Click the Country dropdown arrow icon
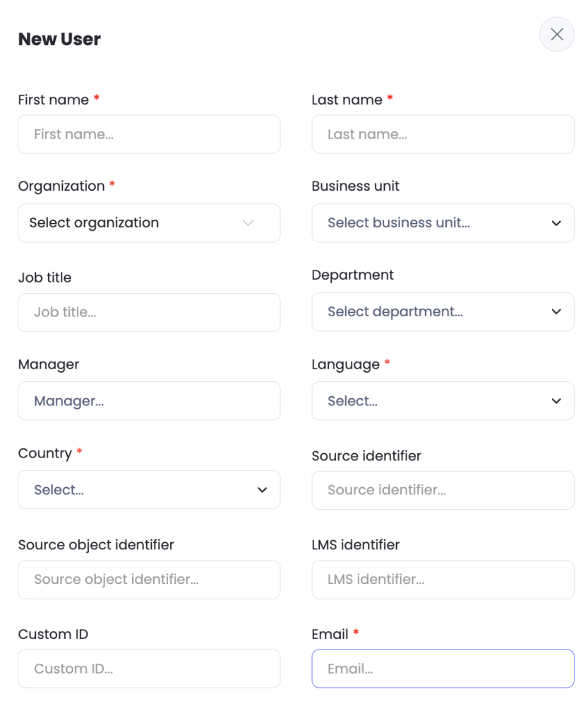The height and width of the screenshot is (723, 588). [x=262, y=490]
